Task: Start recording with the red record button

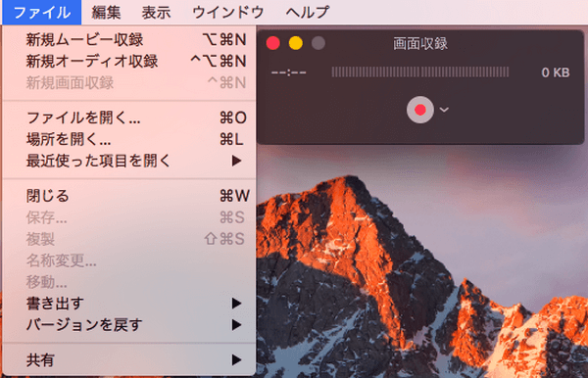Action: (420, 110)
